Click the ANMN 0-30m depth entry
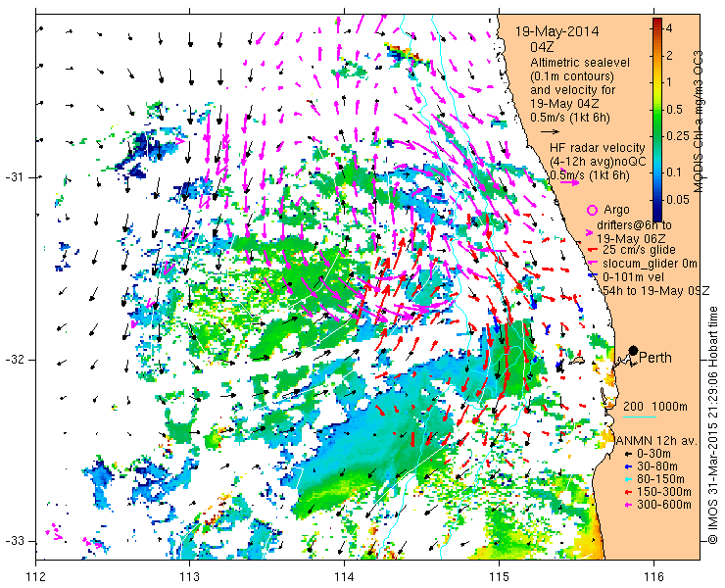This screenshot has width=725, height=588. 653,454
